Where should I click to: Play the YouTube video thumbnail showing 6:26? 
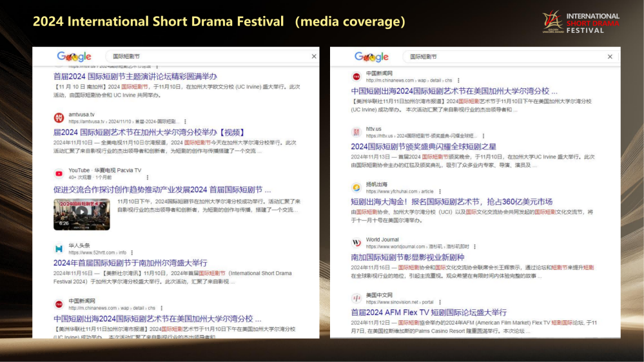pyautogui.click(x=81, y=214)
